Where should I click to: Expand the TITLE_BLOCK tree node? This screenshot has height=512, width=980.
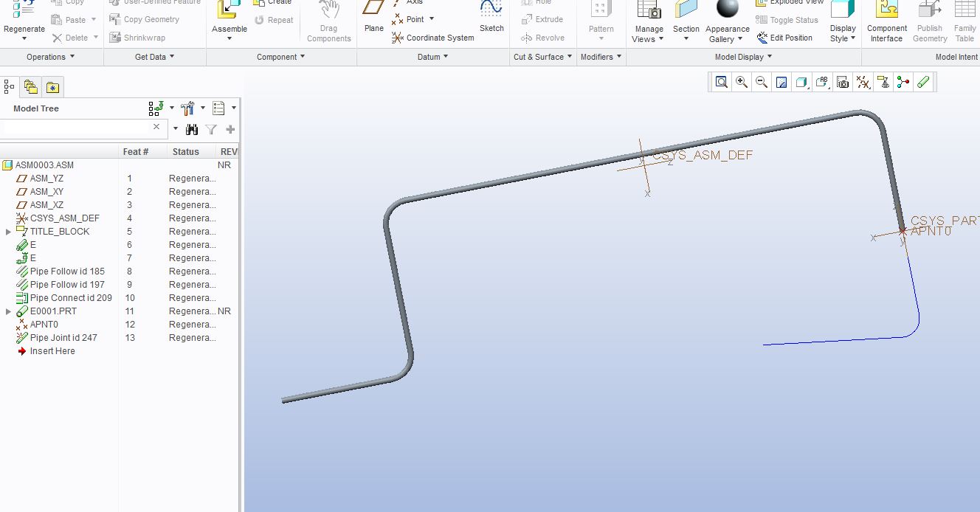click(x=8, y=232)
